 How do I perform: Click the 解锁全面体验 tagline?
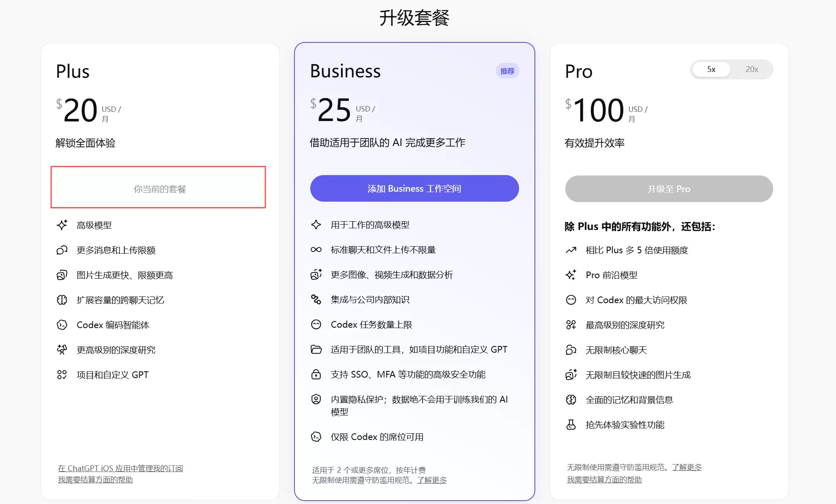pyautogui.click(x=86, y=143)
